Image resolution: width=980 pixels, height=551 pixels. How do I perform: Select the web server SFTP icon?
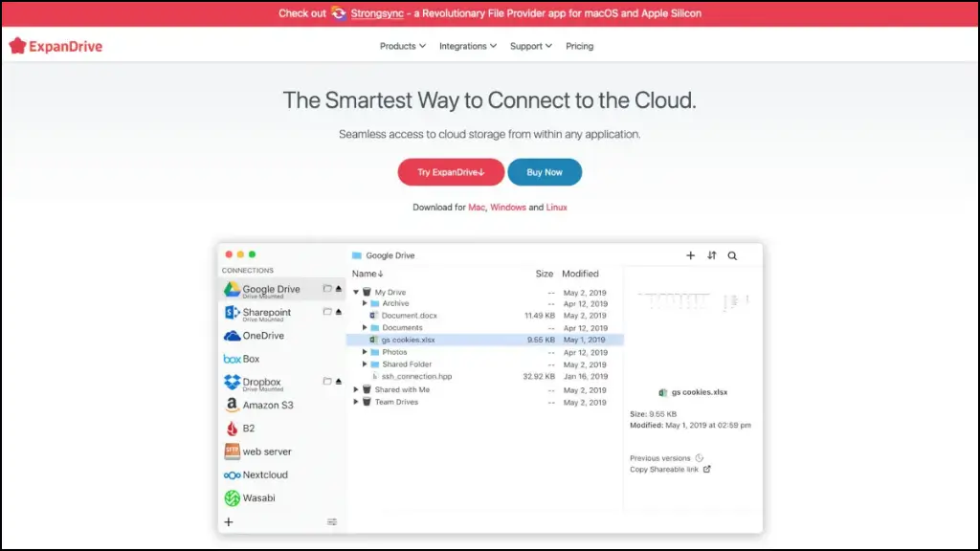[232, 452]
